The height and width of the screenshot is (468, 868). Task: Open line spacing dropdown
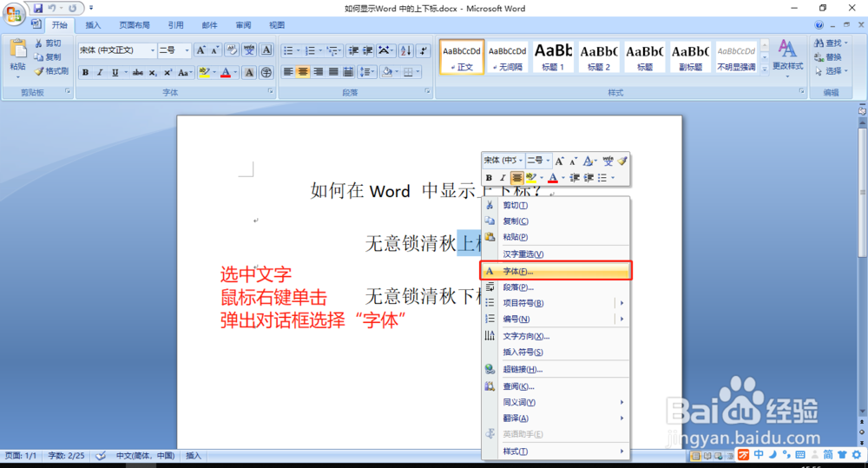(x=365, y=72)
